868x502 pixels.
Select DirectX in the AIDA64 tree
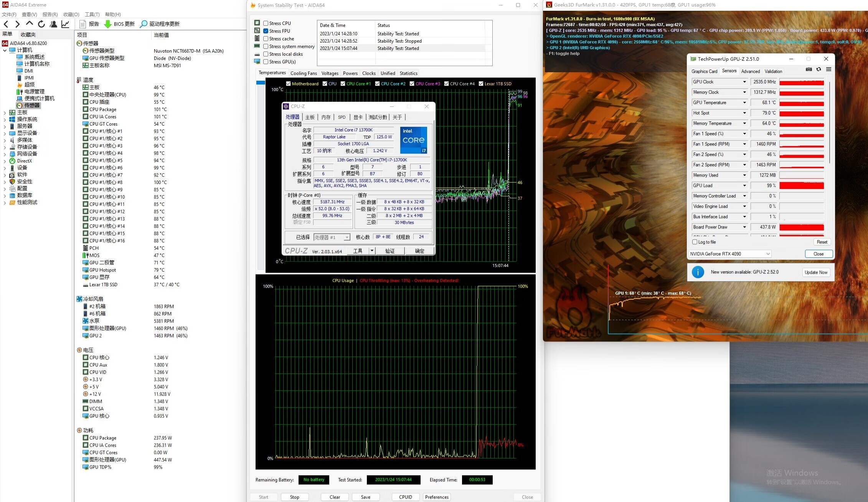[21, 161]
